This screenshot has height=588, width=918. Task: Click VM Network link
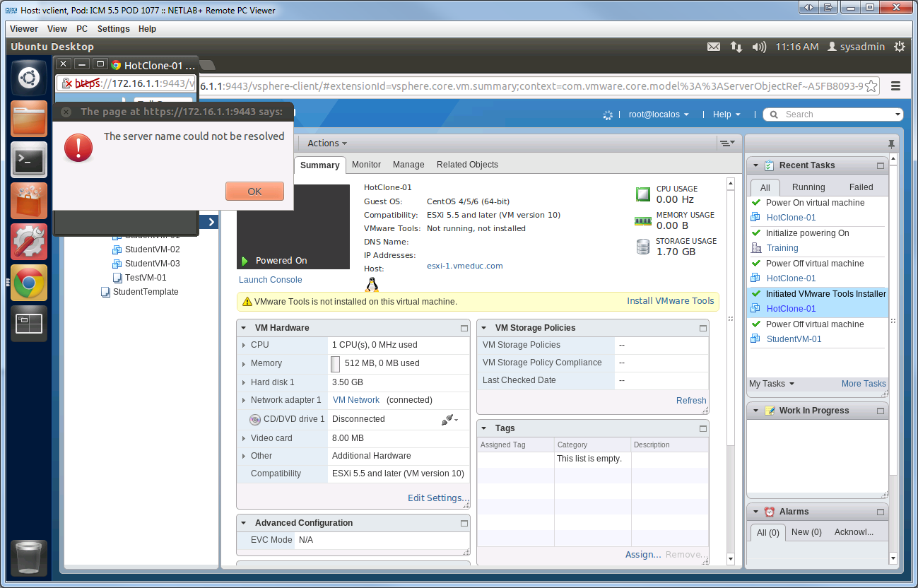point(356,400)
